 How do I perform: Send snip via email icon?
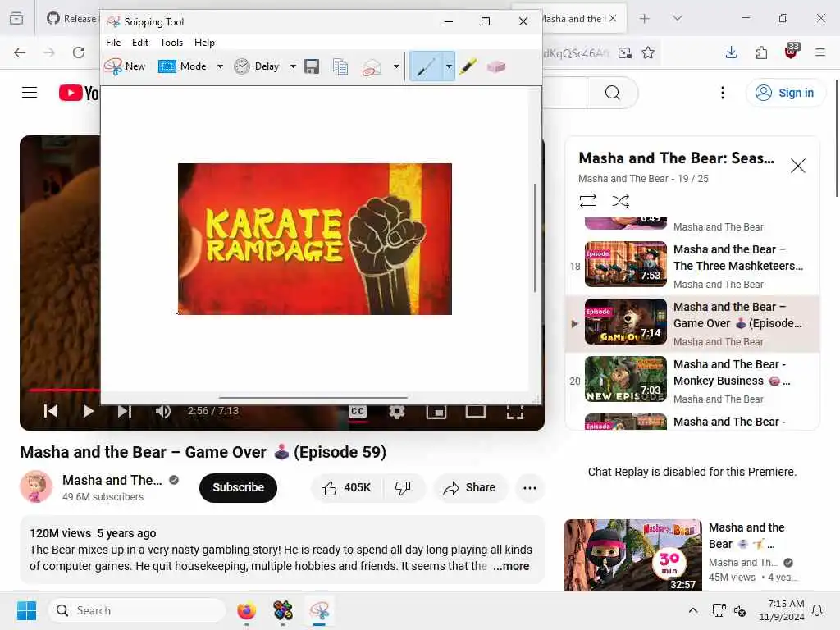[x=372, y=67]
